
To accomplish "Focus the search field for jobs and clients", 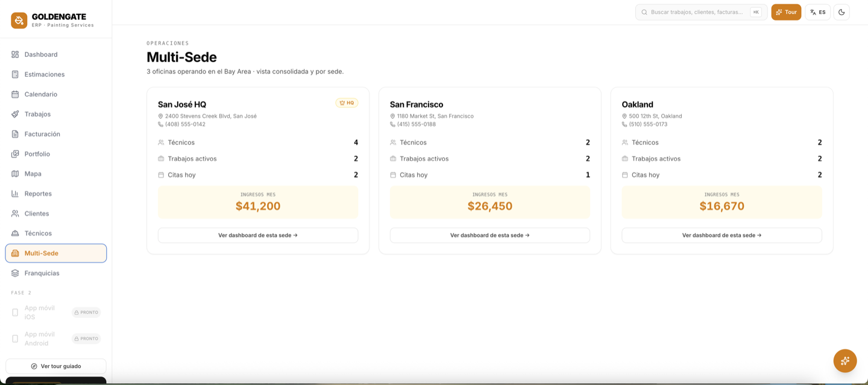I will tap(702, 12).
